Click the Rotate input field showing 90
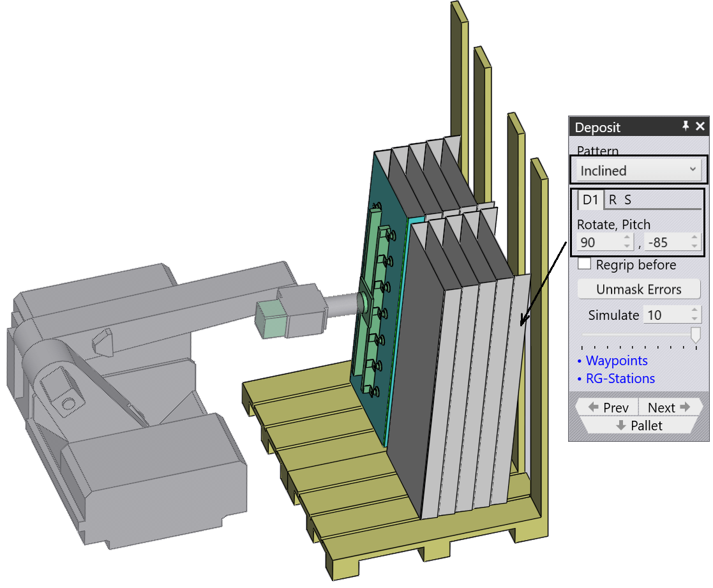Image resolution: width=713 pixels, height=588 pixels. pos(597,243)
